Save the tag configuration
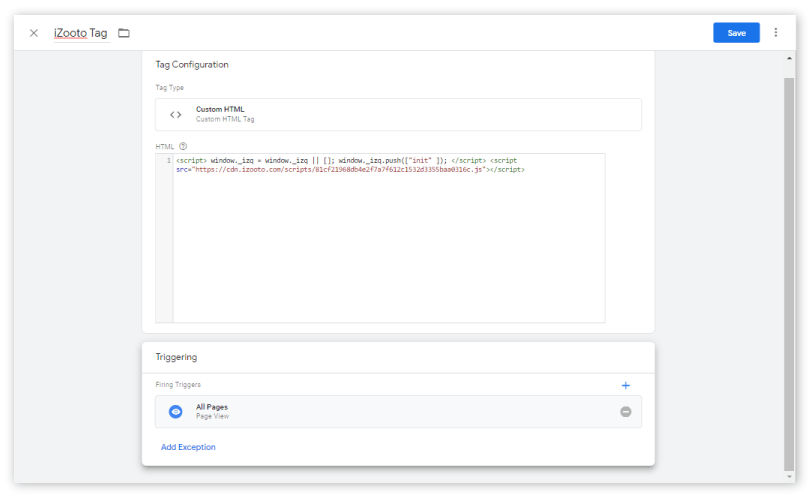Image resolution: width=812 pixels, height=501 pixels. click(x=736, y=33)
